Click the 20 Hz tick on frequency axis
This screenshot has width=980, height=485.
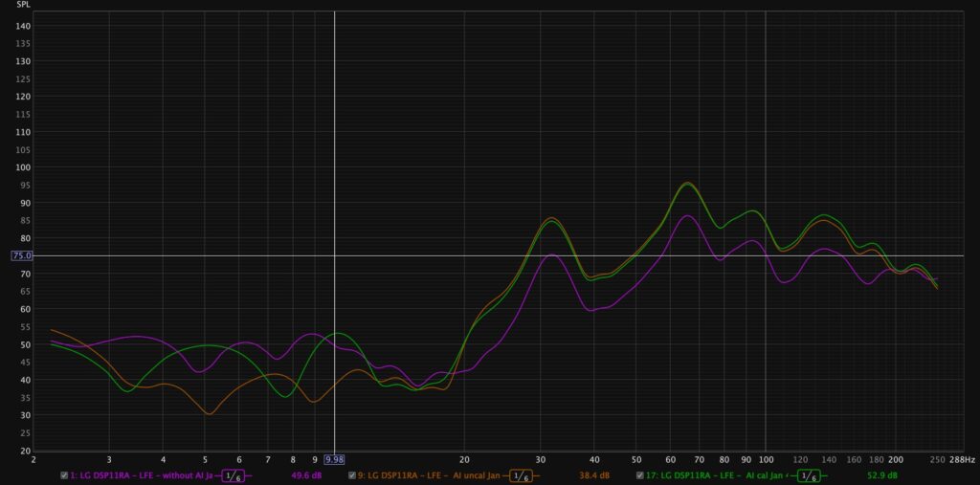(464, 459)
